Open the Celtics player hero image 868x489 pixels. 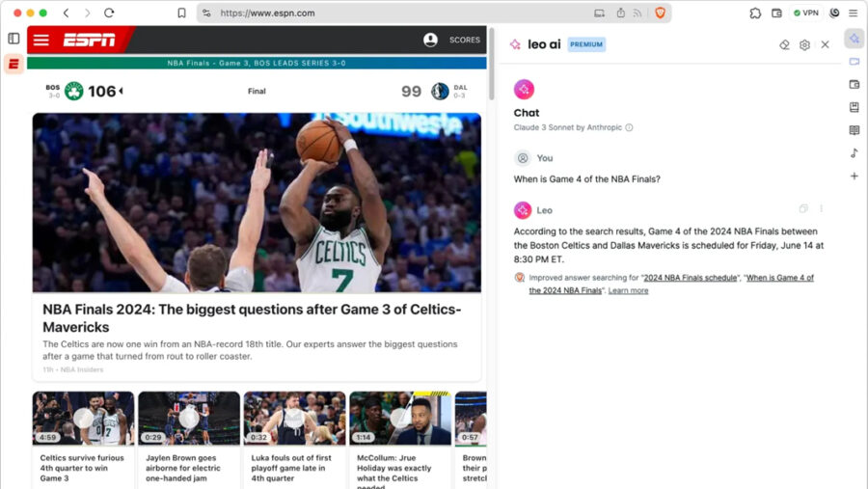coord(257,203)
